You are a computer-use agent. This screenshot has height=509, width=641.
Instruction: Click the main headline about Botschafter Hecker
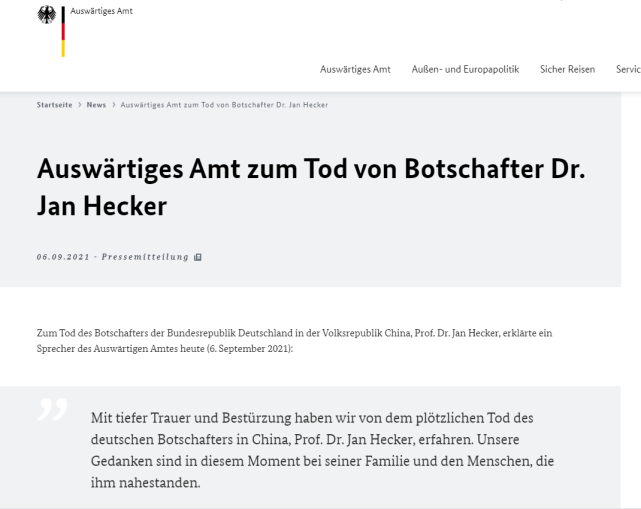(311, 187)
